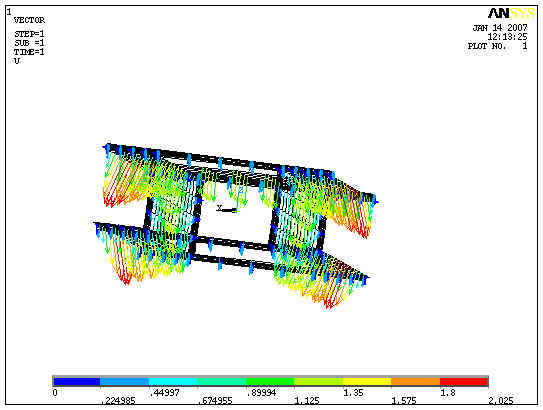
Task: Click the 12:13:25 time stamp
Action: [507, 37]
